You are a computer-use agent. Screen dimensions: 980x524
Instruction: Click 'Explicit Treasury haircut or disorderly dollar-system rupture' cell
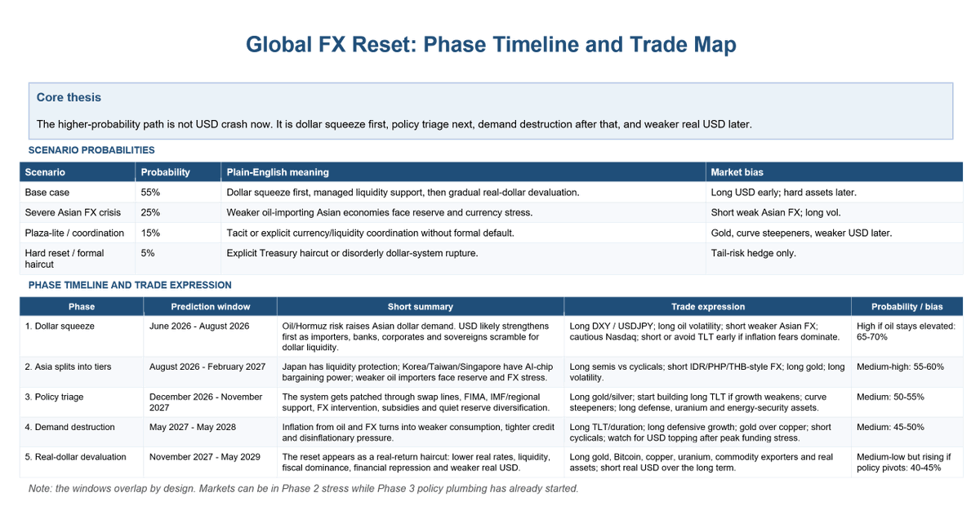point(463,259)
